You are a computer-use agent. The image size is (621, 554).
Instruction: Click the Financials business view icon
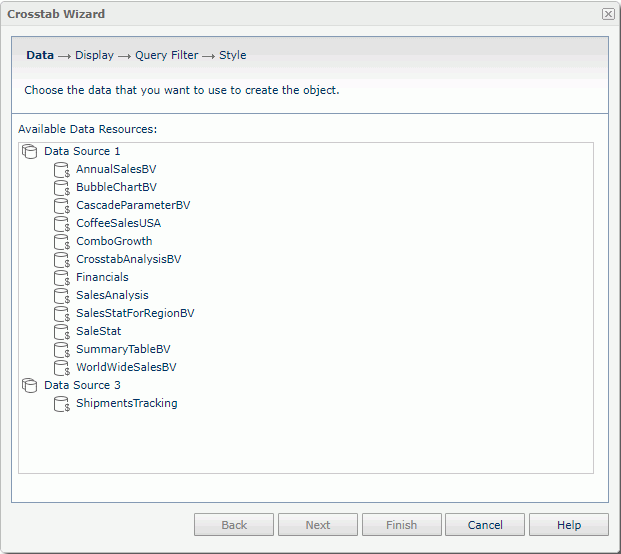[62, 278]
